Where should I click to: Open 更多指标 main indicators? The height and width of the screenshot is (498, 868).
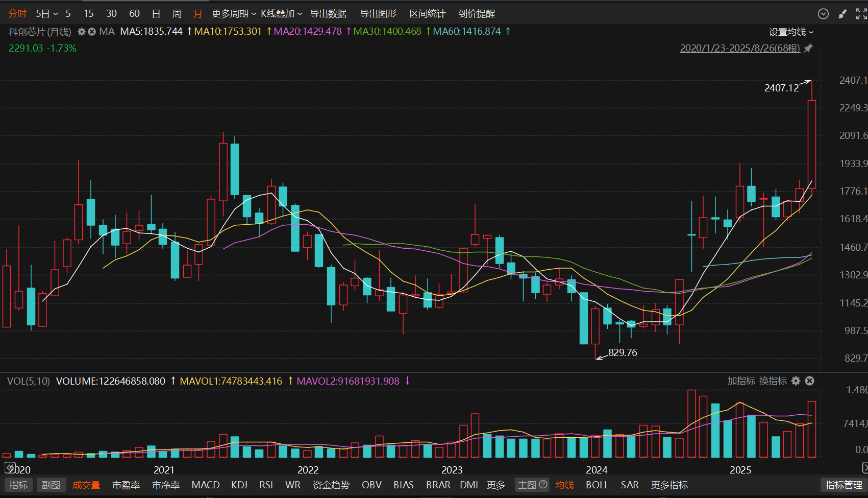coord(669,485)
